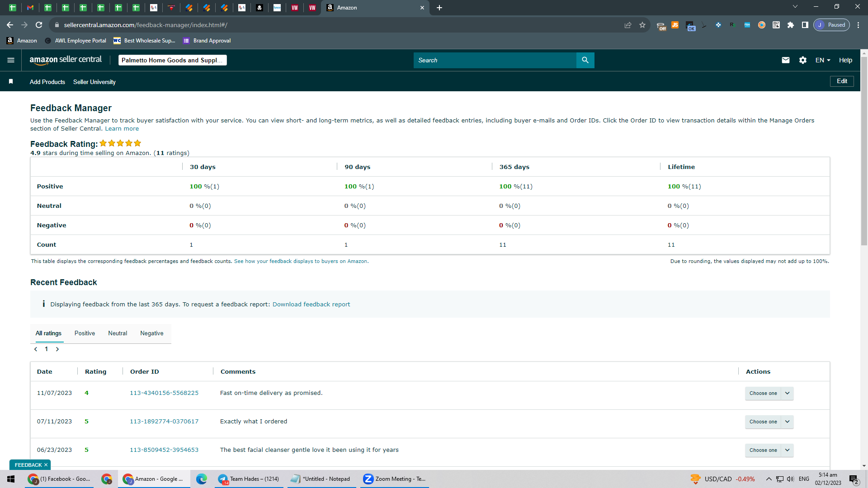This screenshot has width=868, height=488.
Task: Go to previous feedback page arrow
Action: (36, 349)
